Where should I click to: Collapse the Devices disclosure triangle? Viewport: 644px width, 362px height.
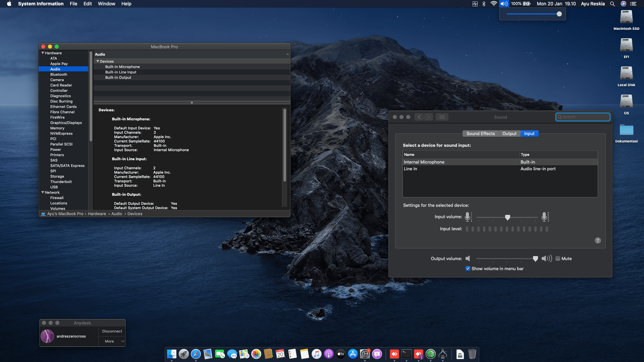tap(98, 61)
